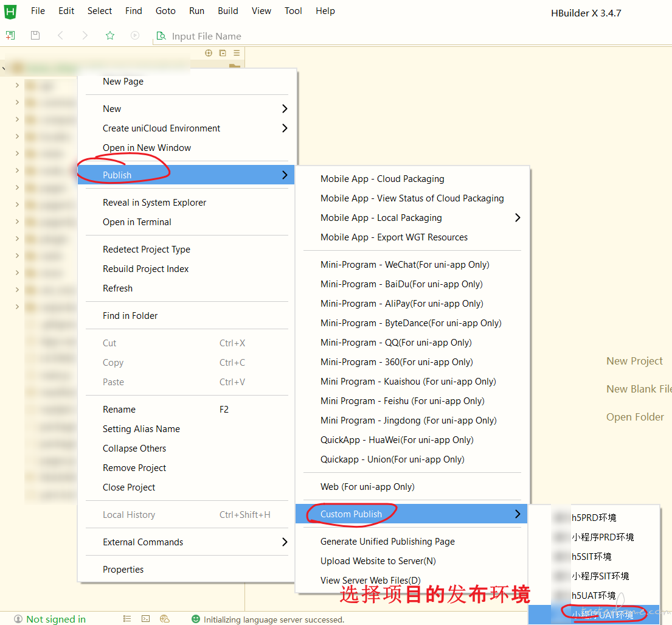Open the Help menu

[325, 11]
